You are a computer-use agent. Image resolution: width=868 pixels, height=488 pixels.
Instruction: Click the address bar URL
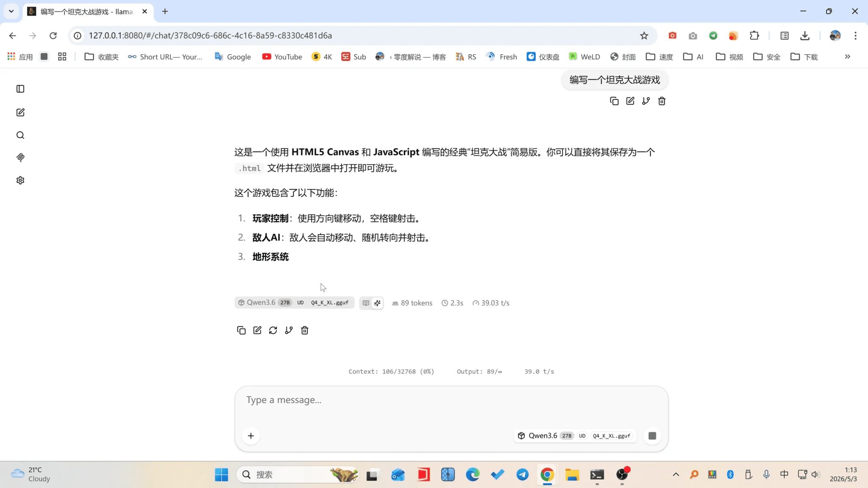(x=210, y=36)
